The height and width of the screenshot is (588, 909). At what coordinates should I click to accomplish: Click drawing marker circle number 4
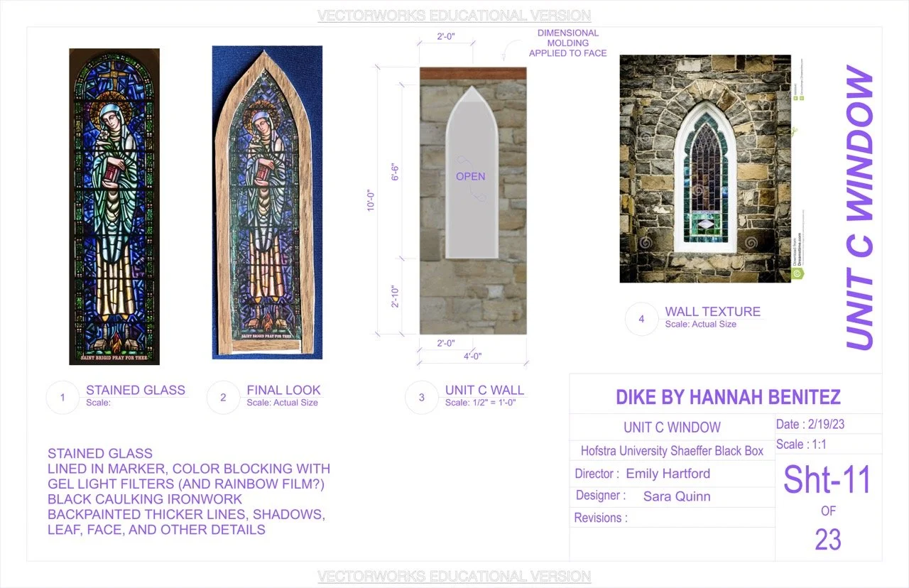[x=641, y=319]
